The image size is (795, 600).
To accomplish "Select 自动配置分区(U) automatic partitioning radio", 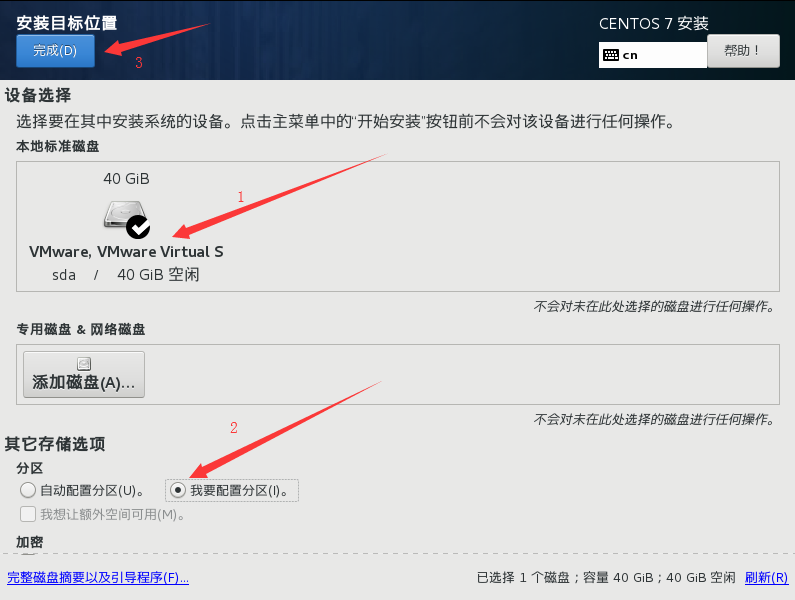I will [28, 490].
